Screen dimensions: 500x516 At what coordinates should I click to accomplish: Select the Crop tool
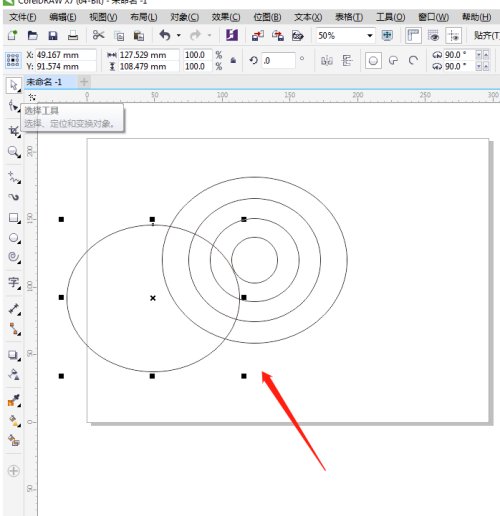pos(14,131)
